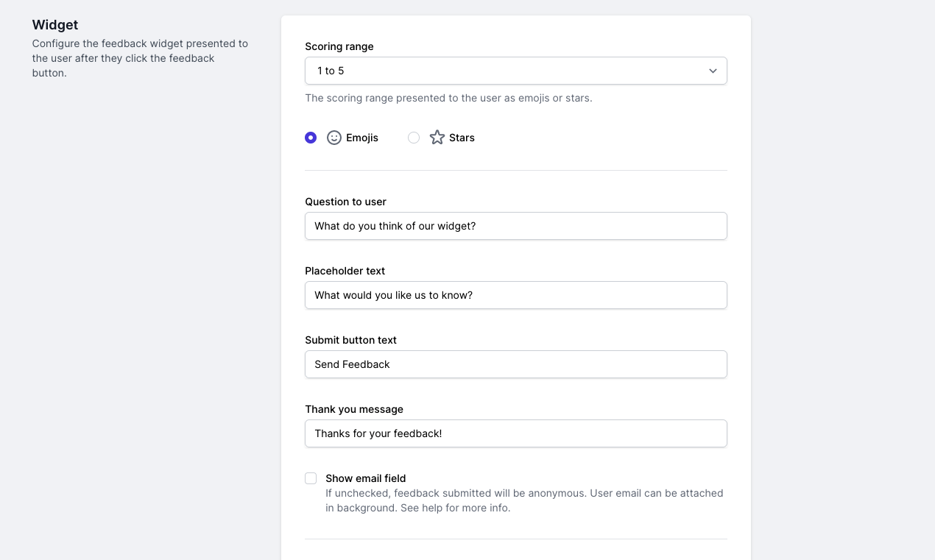This screenshot has height=560, width=935.
Task: Click the chevron arrow in Scoring range
Action: click(x=713, y=71)
